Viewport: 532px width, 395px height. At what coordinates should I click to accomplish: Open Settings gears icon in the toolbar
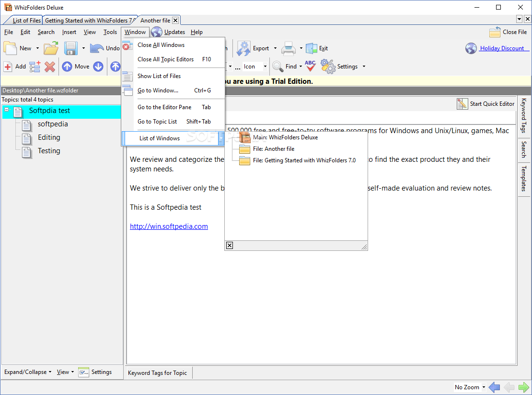coord(328,67)
